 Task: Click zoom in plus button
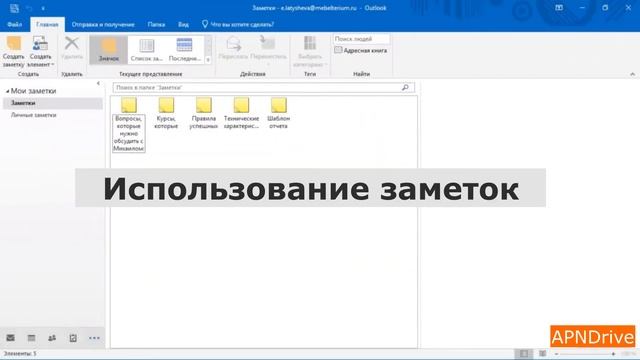pyautogui.click(x=613, y=354)
